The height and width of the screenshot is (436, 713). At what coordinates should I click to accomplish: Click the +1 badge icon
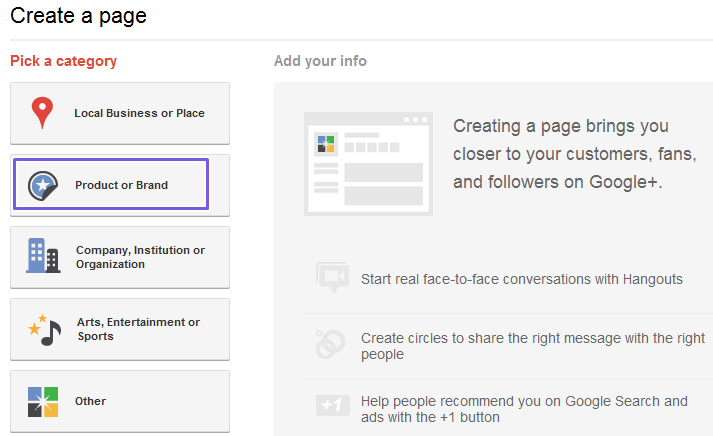pos(331,405)
